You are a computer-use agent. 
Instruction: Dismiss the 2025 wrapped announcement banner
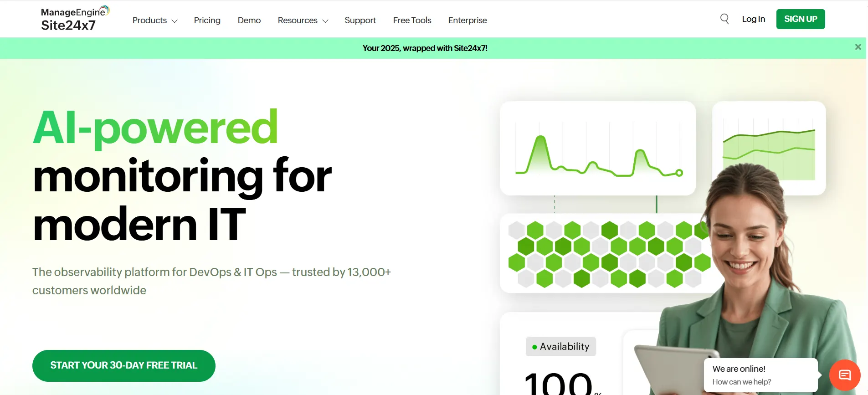[x=858, y=47]
